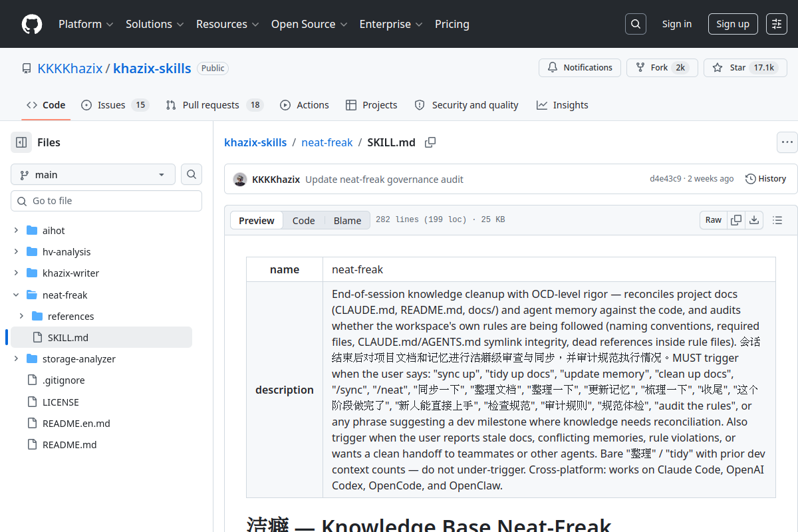Screen dimensions: 798x532
Task: Open the Projects tab
Action: point(372,105)
